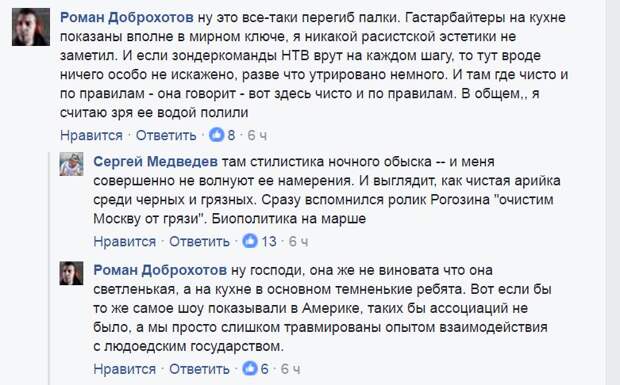View the reaction count 8 on top comment

pos(231,136)
